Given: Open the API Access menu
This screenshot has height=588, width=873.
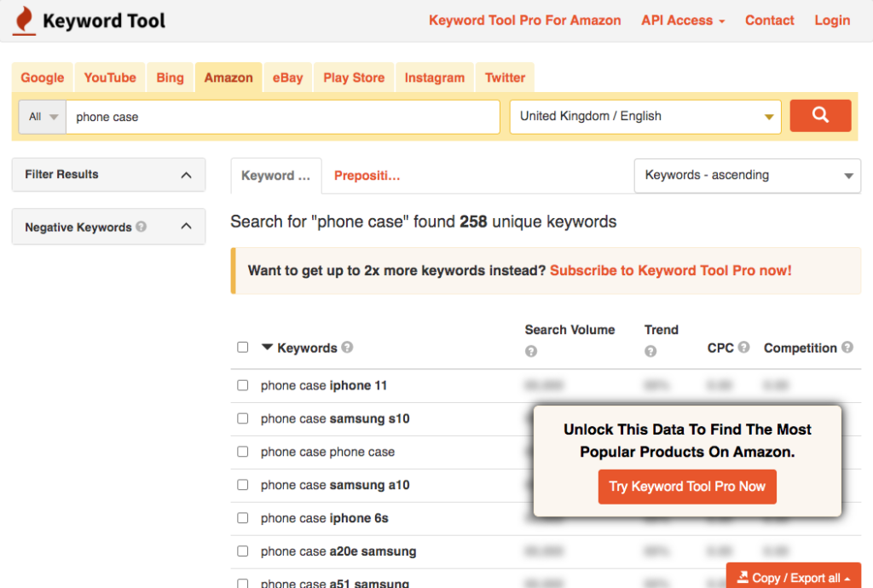Looking at the screenshot, I should pyautogui.click(x=683, y=20).
